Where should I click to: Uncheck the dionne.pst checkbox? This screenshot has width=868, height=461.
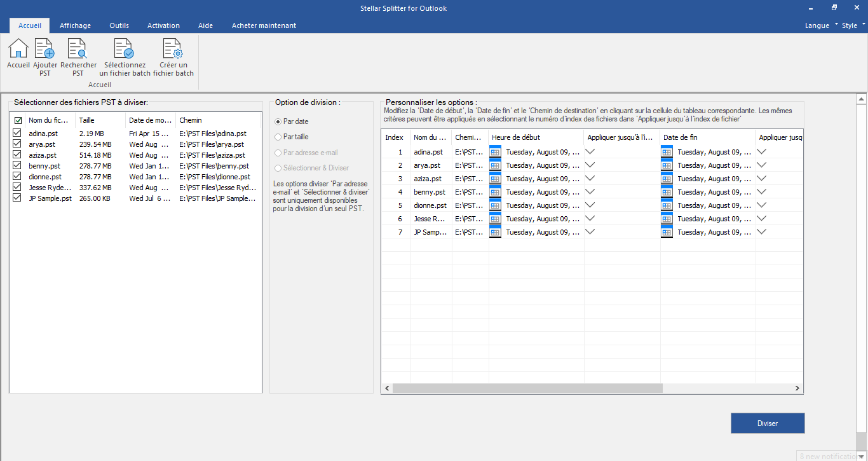[17, 177]
